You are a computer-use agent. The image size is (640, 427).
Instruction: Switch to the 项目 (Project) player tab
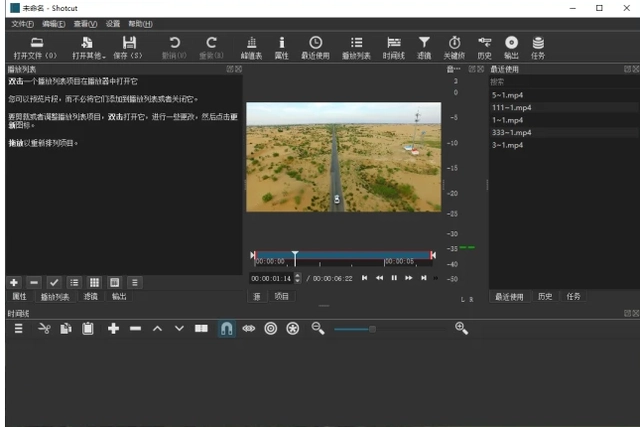pyautogui.click(x=281, y=297)
